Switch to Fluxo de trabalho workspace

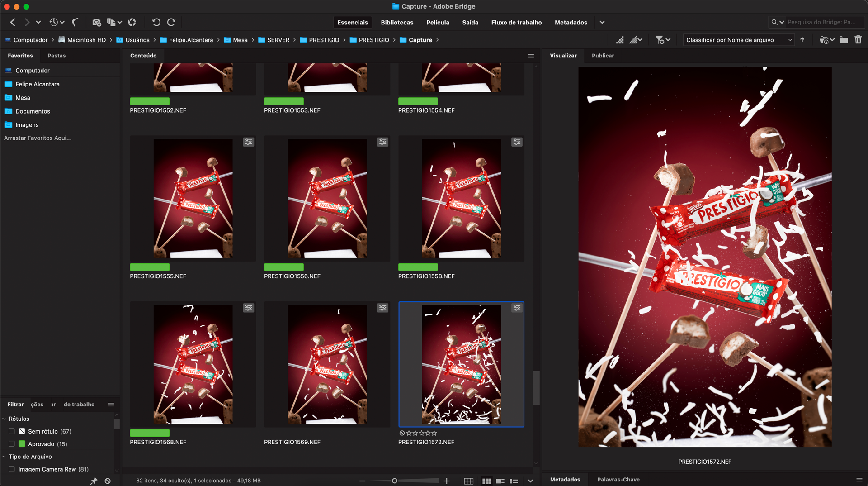point(516,22)
